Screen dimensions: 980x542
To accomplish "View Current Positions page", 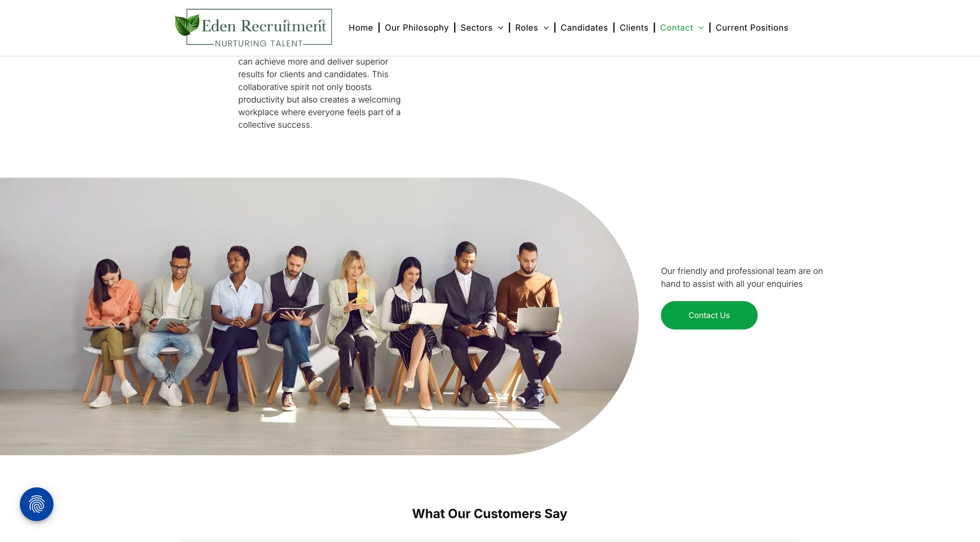I will click(752, 28).
